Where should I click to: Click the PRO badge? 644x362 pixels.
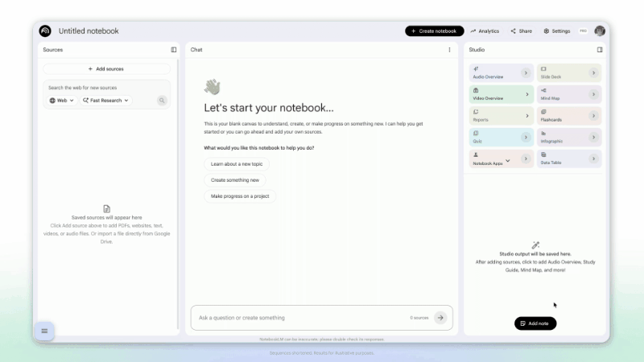(583, 31)
